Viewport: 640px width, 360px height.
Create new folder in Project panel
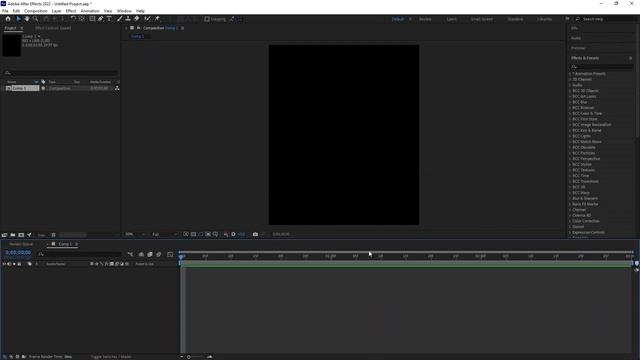tap(13, 235)
